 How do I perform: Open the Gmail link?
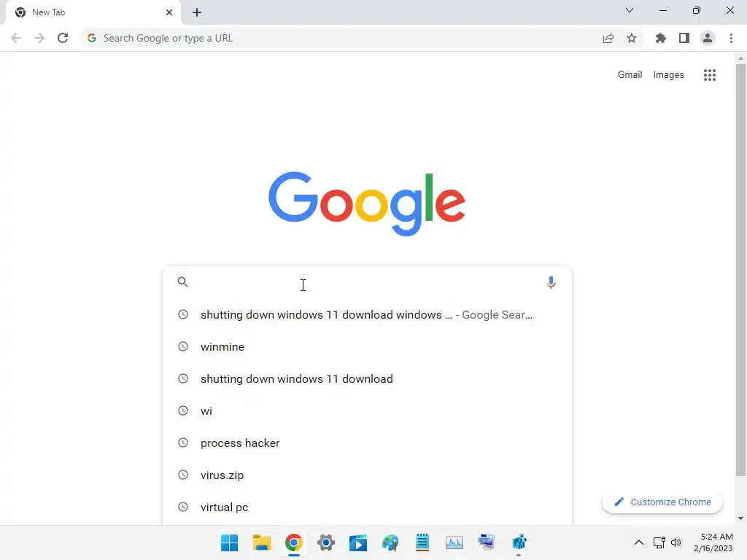pyautogui.click(x=630, y=75)
